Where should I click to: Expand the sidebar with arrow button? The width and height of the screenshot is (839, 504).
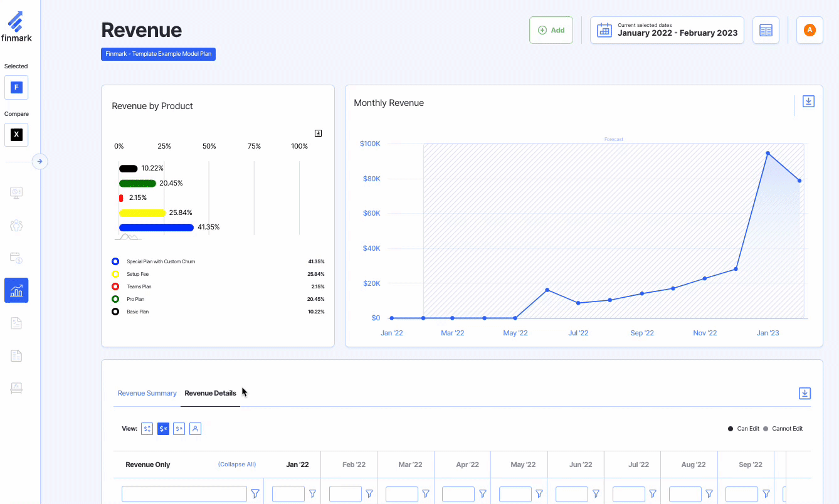(x=40, y=162)
